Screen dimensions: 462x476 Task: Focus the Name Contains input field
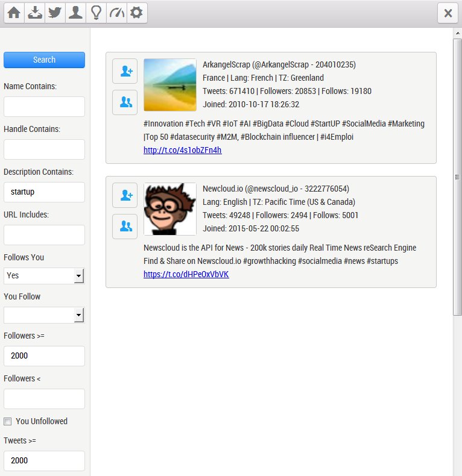pos(45,107)
